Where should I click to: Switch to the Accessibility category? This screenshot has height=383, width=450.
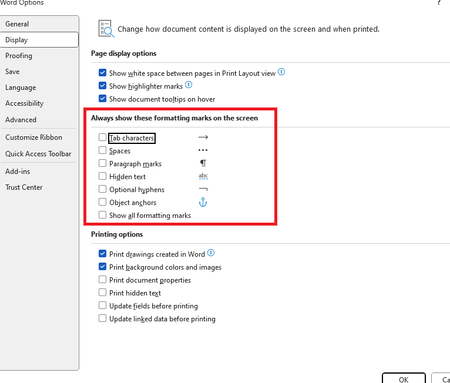[39, 104]
